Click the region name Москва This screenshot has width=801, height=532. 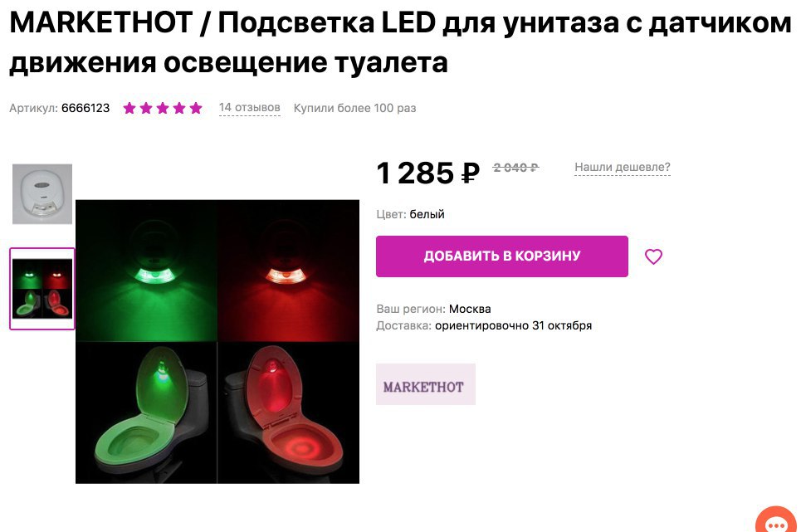point(470,309)
